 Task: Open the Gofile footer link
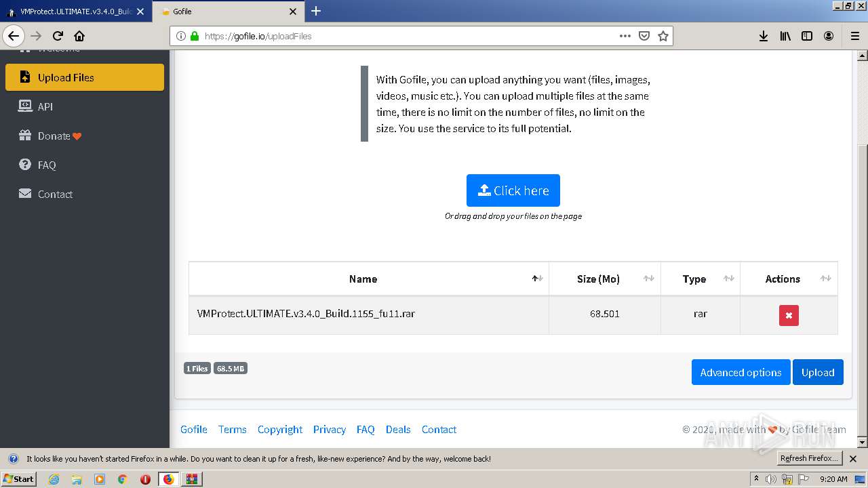tap(194, 429)
